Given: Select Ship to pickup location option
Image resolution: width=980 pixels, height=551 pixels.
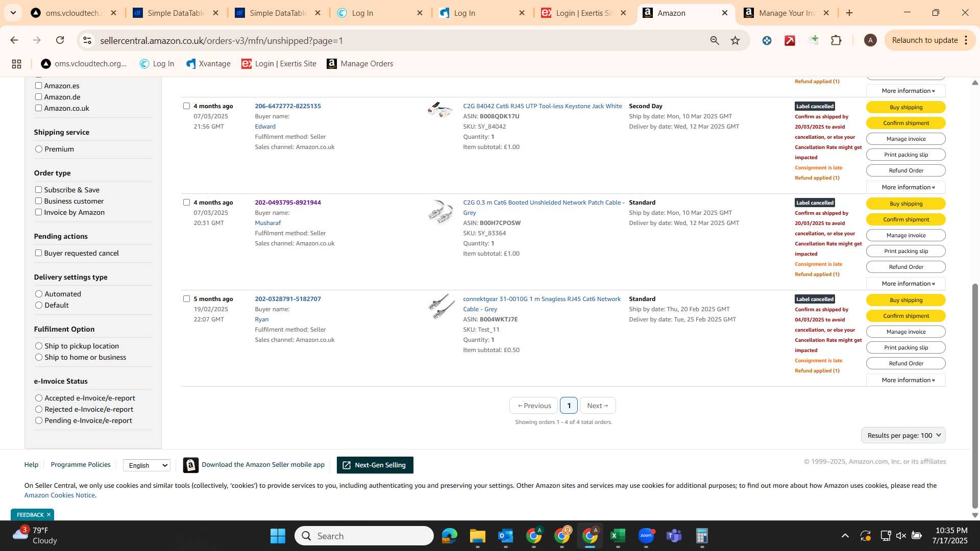Looking at the screenshot, I should coord(39,346).
